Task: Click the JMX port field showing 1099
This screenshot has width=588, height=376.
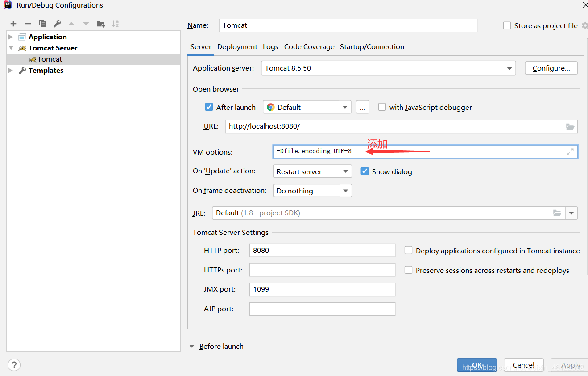Action: pyautogui.click(x=322, y=289)
